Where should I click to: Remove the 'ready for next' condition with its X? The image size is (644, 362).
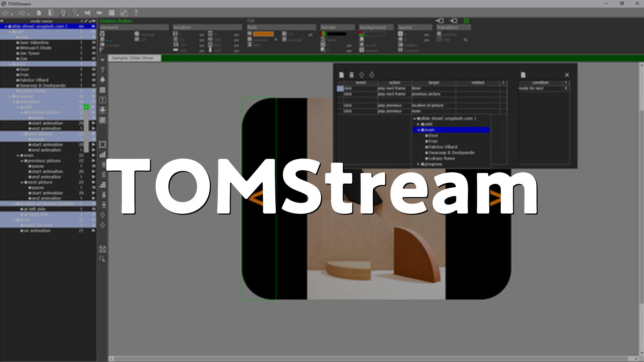[x=566, y=88]
